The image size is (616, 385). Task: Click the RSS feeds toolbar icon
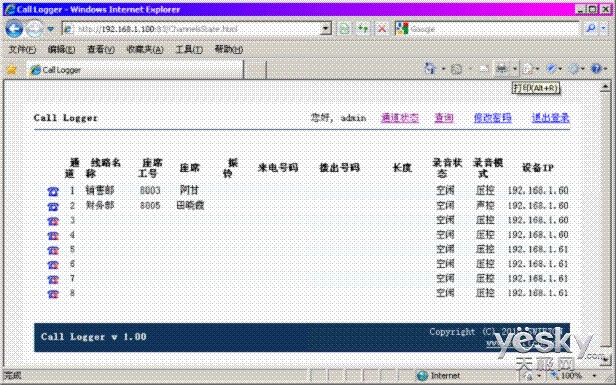point(456,70)
